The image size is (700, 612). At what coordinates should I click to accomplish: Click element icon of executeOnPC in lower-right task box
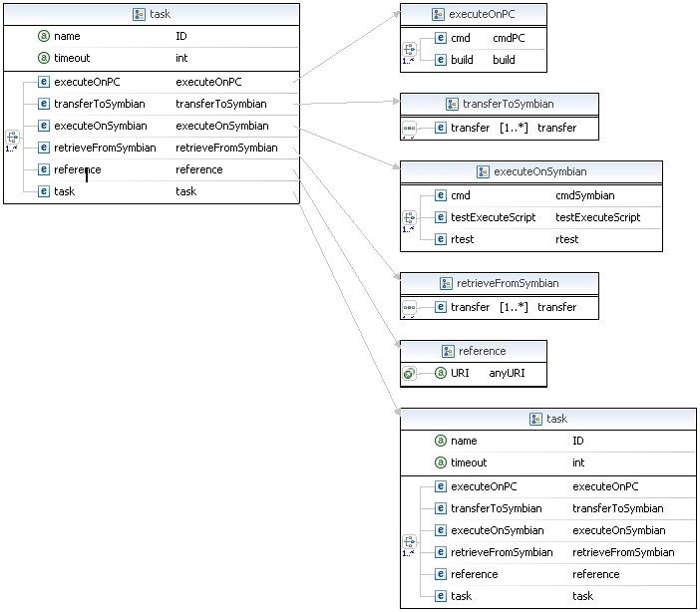click(x=440, y=486)
